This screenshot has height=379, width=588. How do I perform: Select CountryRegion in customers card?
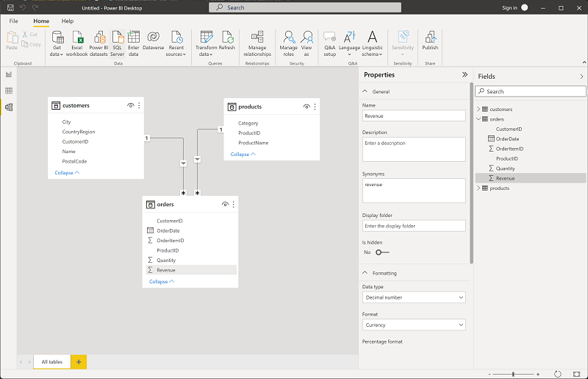click(79, 132)
